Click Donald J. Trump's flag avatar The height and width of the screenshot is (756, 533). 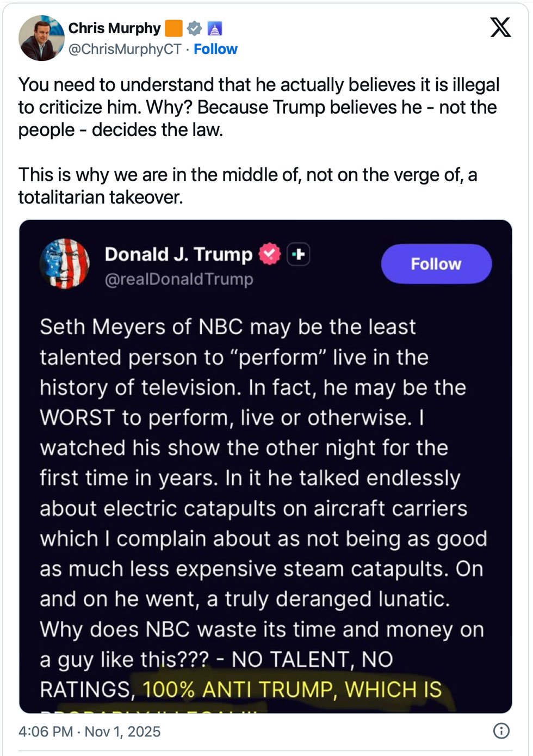click(x=65, y=264)
